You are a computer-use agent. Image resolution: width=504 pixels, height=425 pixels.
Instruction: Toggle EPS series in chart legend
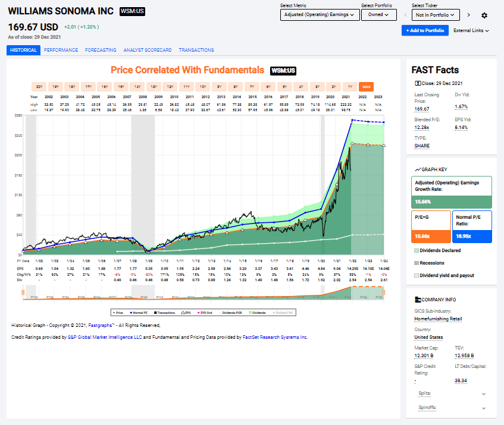click(186, 313)
